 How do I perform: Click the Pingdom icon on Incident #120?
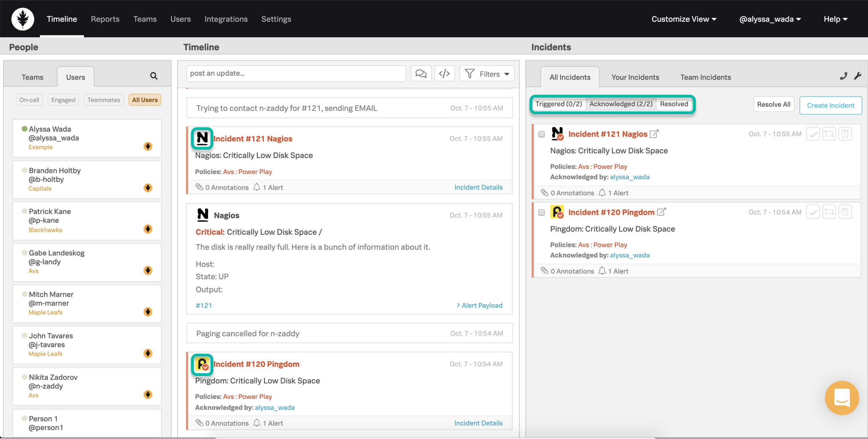coord(202,365)
